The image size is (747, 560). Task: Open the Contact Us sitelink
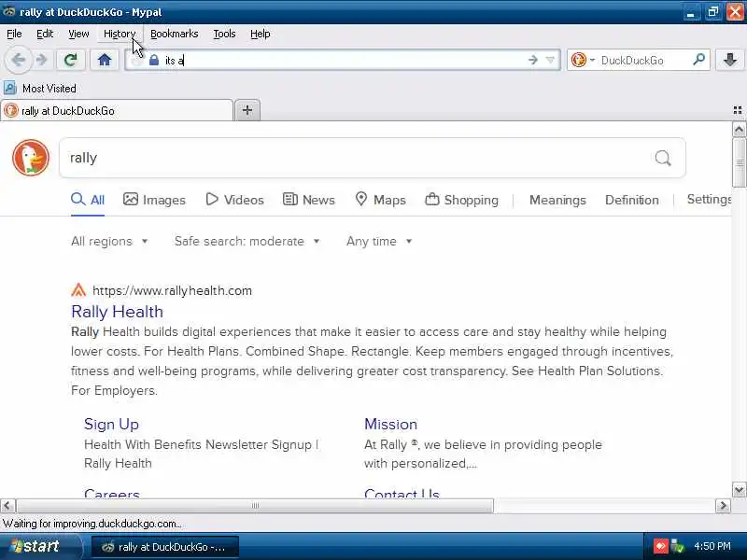point(402,494)
